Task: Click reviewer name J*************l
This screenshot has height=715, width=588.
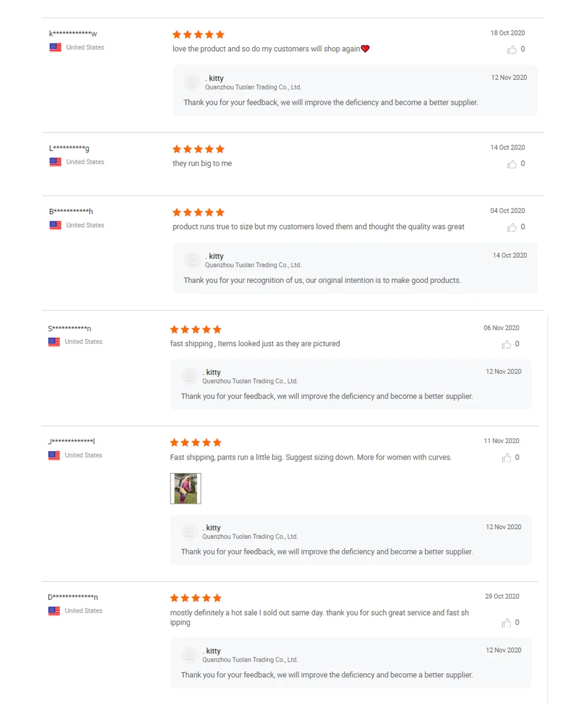Action: click(x=72, y=441)
